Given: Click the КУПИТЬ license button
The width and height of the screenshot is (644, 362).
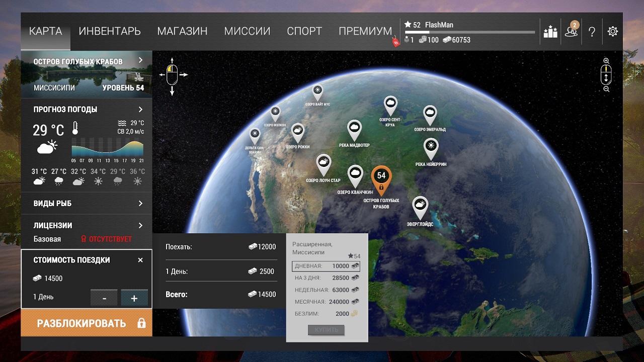Looking at the screenshot, I should 327,330.
